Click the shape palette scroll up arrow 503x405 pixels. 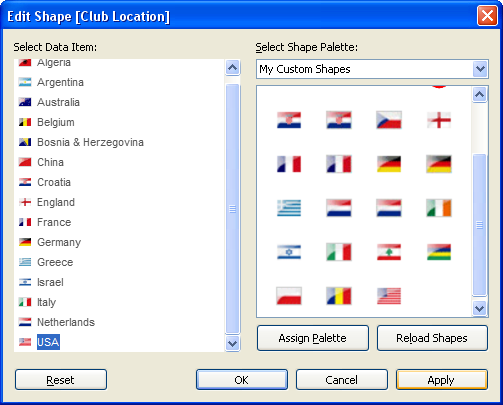(479, 95)
